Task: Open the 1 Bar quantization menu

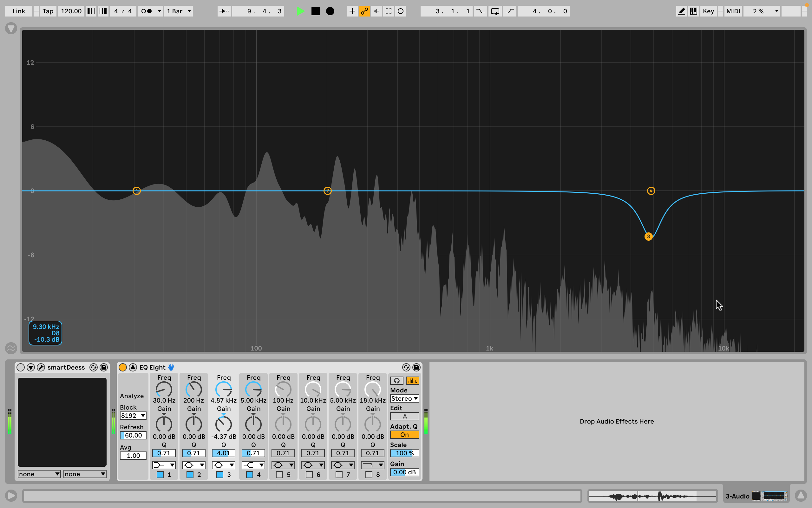Action: pos(179,11)
